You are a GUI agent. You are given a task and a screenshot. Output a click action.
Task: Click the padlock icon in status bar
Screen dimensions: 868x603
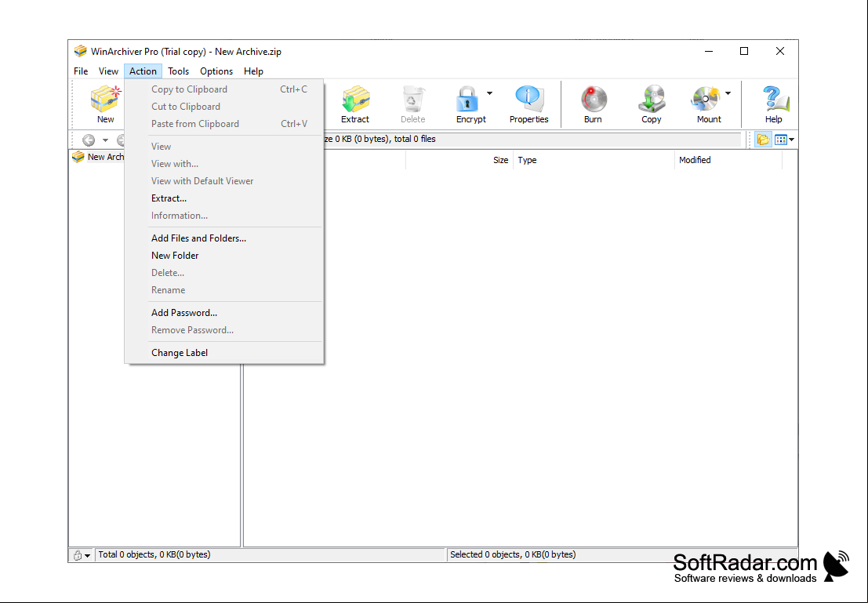coord(78,555)
